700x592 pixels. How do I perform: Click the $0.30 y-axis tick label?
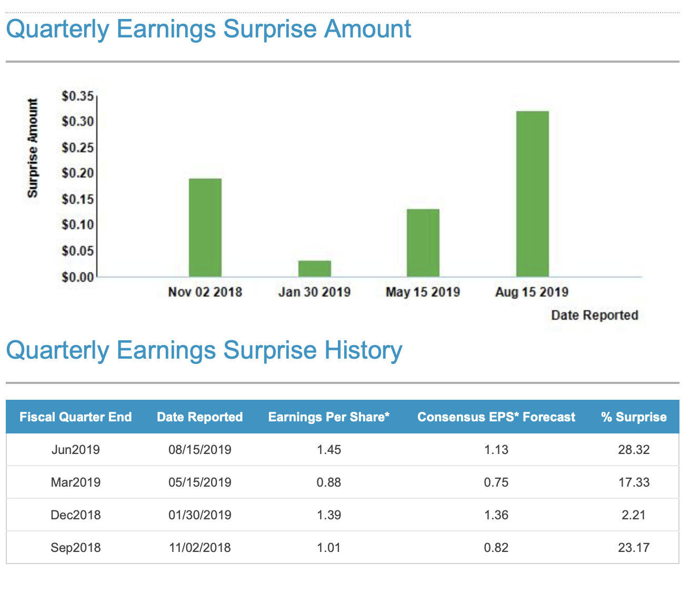[x=78, y=122]
